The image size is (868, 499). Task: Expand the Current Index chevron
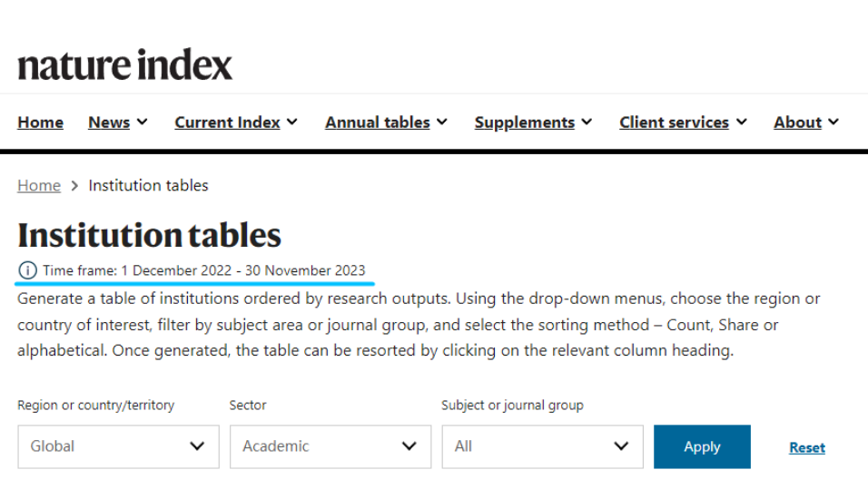click(292, 122)
